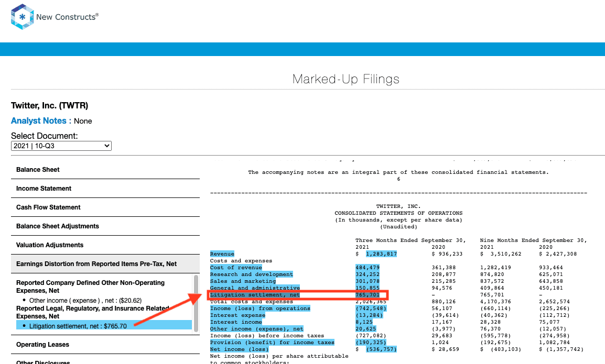Click the sidebar panel scrollbar

(x=196, y=303)
